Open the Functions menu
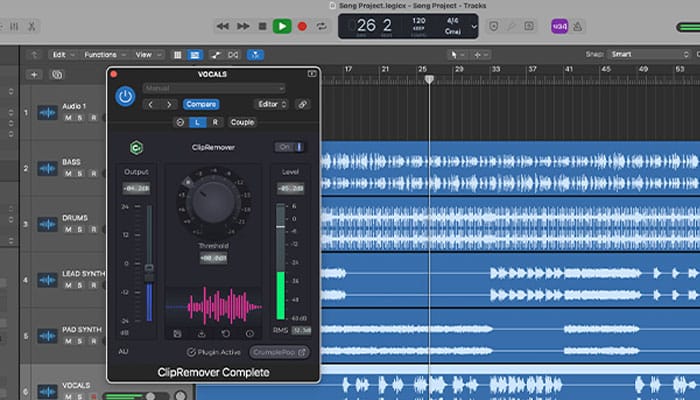 [x=105, y=54]
